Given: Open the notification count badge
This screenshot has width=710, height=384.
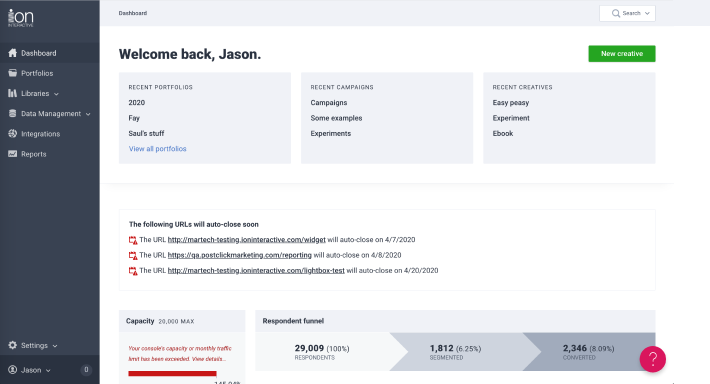Looking at the screenshot, I should pos(86,370).
